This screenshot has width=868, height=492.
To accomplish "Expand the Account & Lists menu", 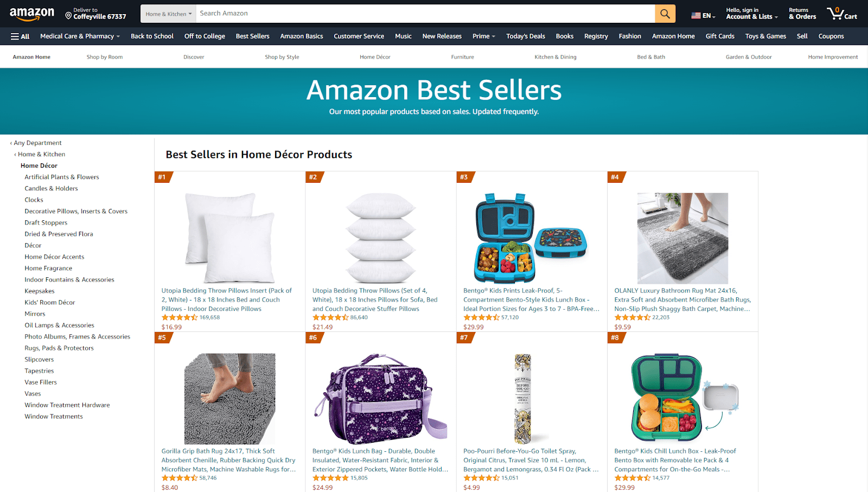I will coord(752,14).
